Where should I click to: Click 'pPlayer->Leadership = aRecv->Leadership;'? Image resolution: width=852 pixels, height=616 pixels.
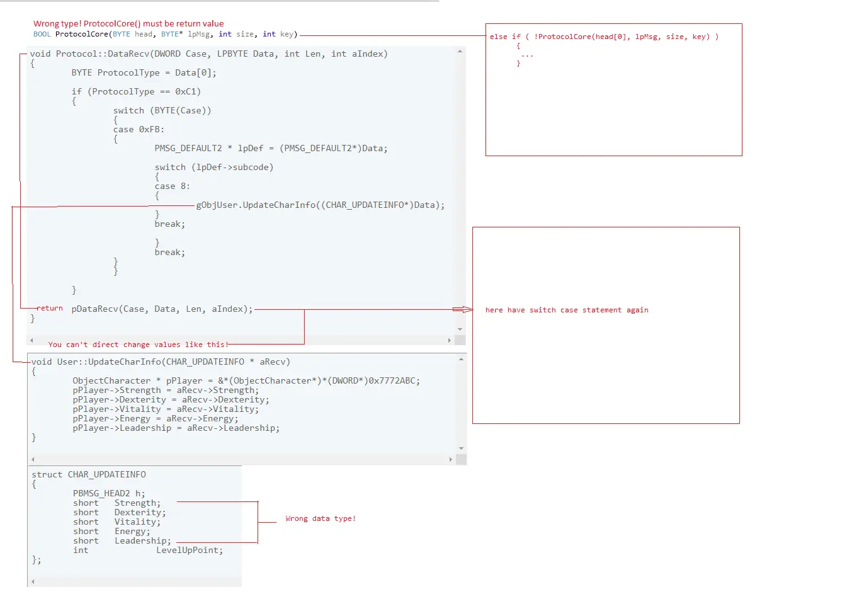pyautogui.click(x=176, y=428)
